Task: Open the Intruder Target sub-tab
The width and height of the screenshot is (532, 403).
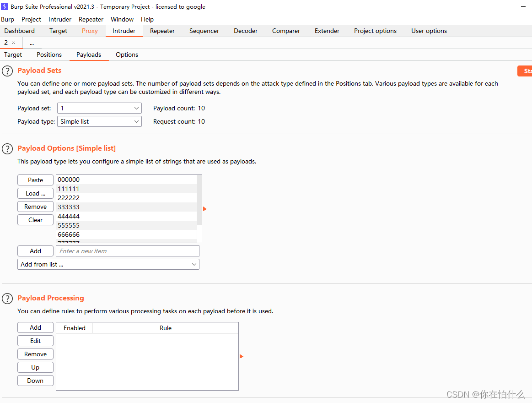Action: click(x=13, y=54)
